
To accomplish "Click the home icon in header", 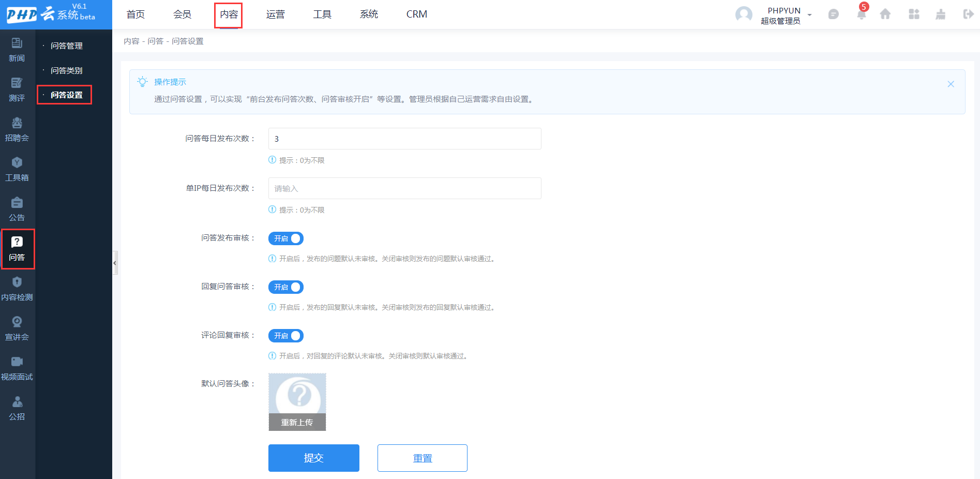I will pyautogui.click(x=885, y=14).
